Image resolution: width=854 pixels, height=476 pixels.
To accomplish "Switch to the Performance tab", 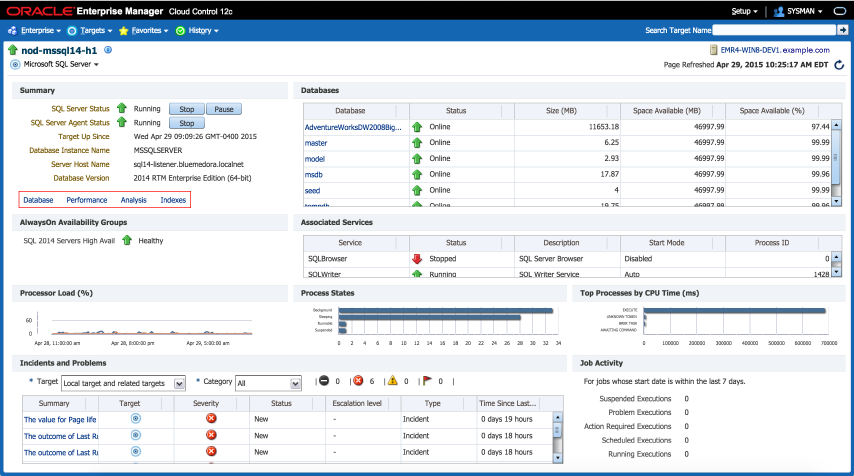I will point(87,200).
